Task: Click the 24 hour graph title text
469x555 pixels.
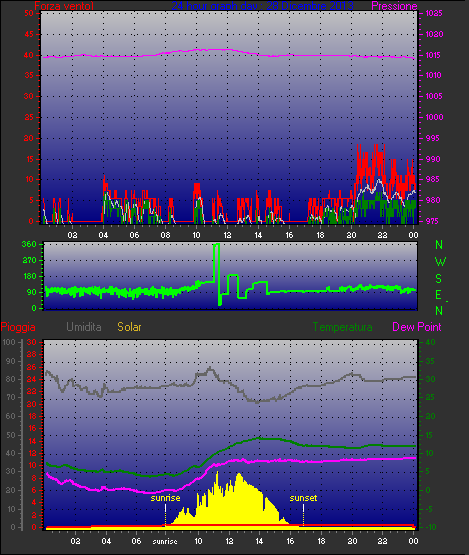Action: tap(262, 6)
